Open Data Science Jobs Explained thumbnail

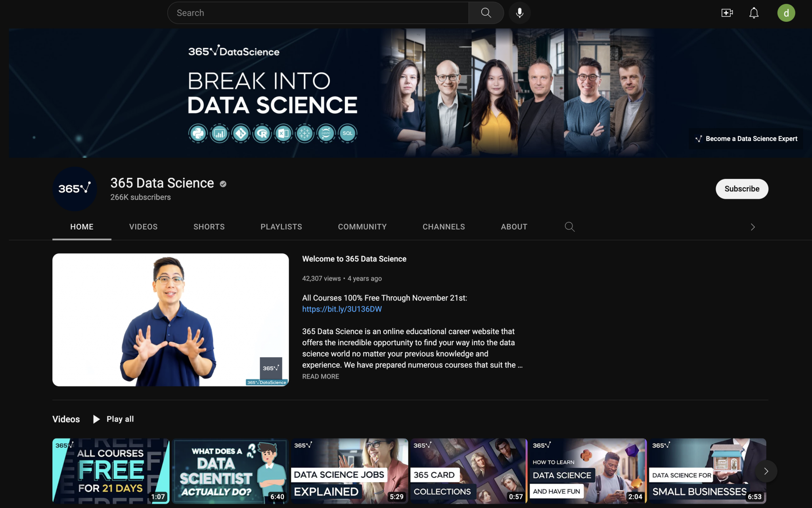coord(349,471)
